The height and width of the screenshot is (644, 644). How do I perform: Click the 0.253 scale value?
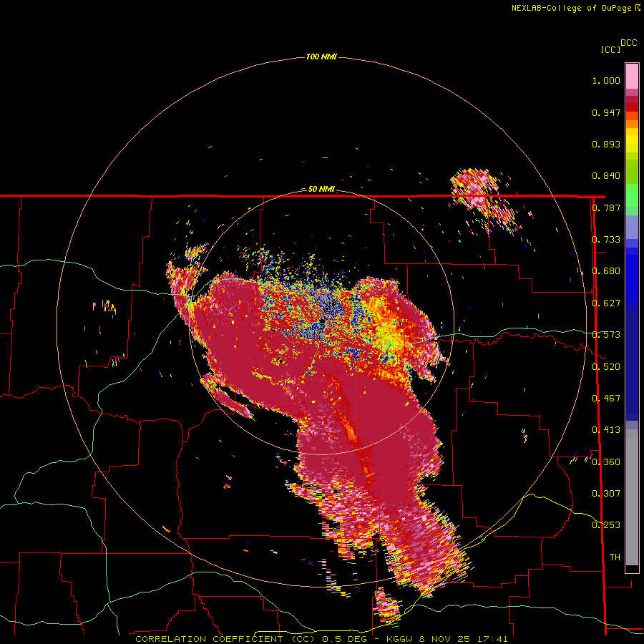[x=606, y=525]
